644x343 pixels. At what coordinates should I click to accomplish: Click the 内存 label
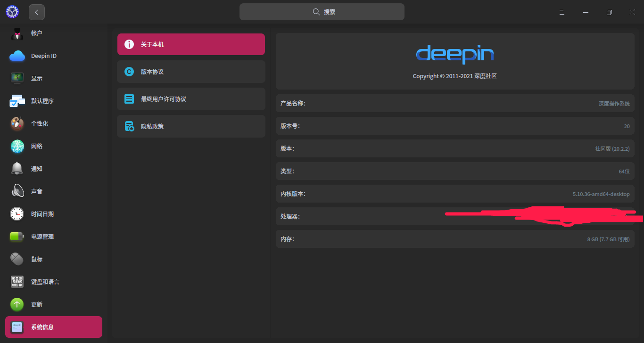[287, 239]
